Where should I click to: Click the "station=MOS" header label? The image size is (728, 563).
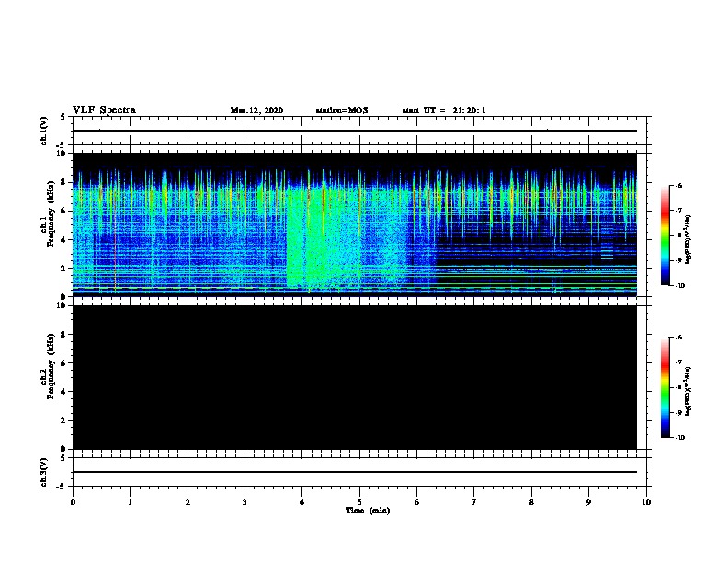tap(342, 110)
